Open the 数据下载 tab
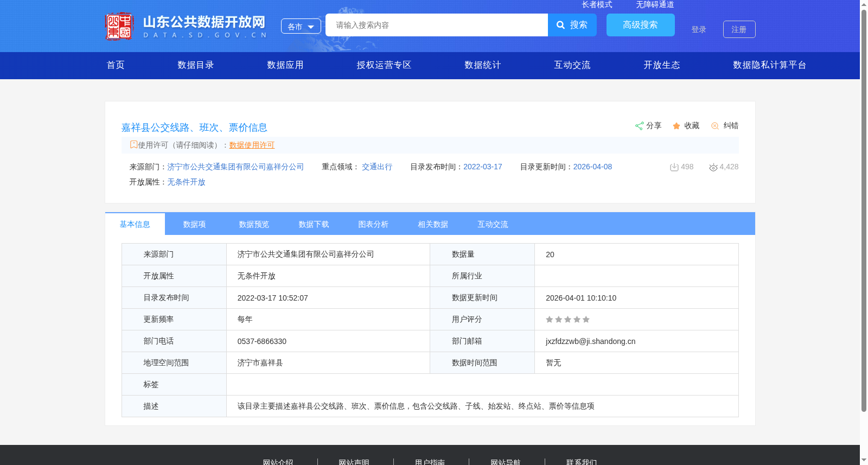Screen dimensions: 868x465 pyautogui.click(x=314, y=224)
